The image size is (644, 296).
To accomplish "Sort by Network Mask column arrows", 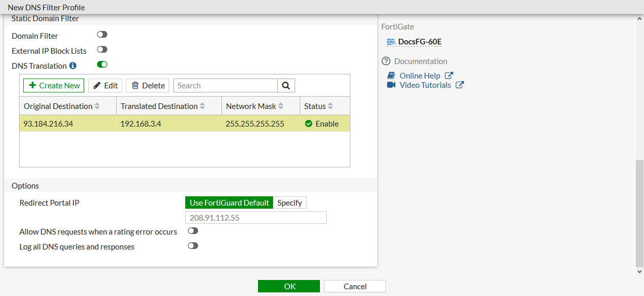I will (x=281, y=106).
